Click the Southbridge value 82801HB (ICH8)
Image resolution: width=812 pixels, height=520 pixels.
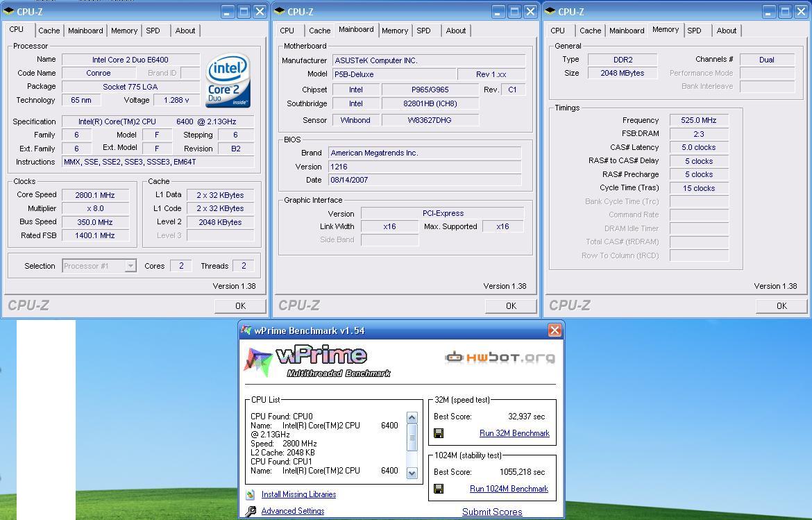coord(430,103)
